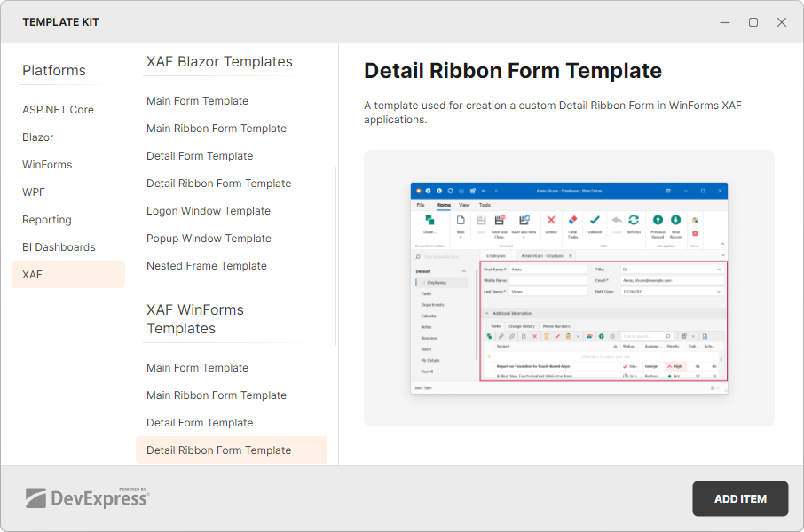
Task: Select the Popup Window Template
Action: [x=208, y=238]
